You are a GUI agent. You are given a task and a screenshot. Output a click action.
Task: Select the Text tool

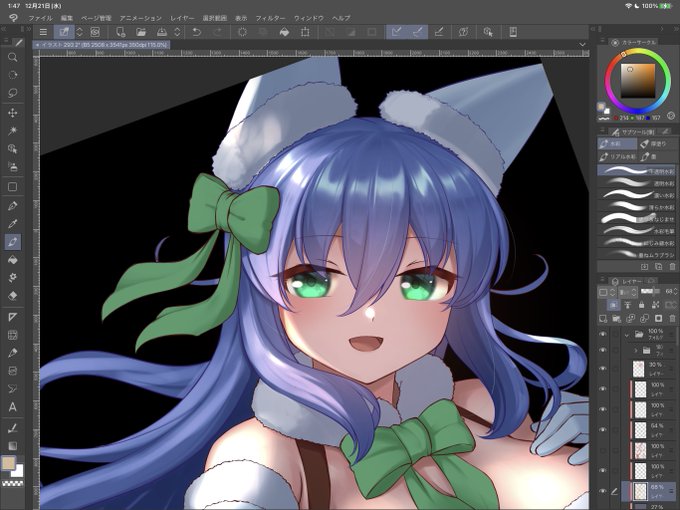point(13,407)
